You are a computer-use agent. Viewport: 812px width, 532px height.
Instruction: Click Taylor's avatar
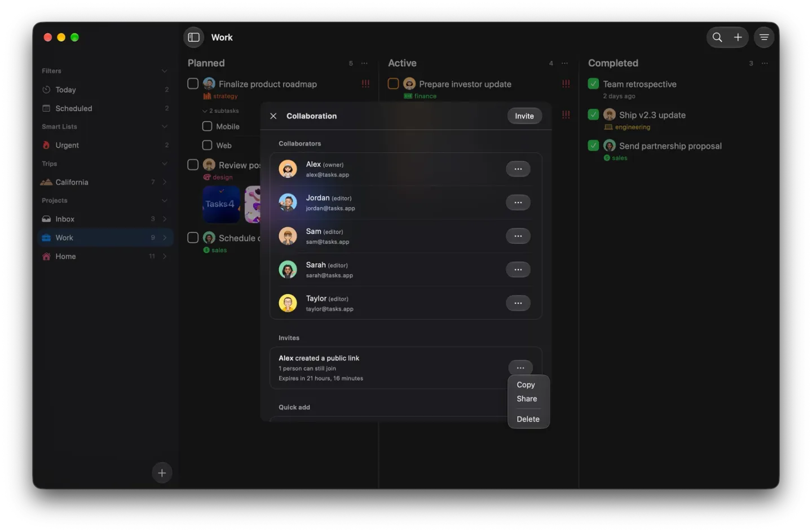pos(288,303)
